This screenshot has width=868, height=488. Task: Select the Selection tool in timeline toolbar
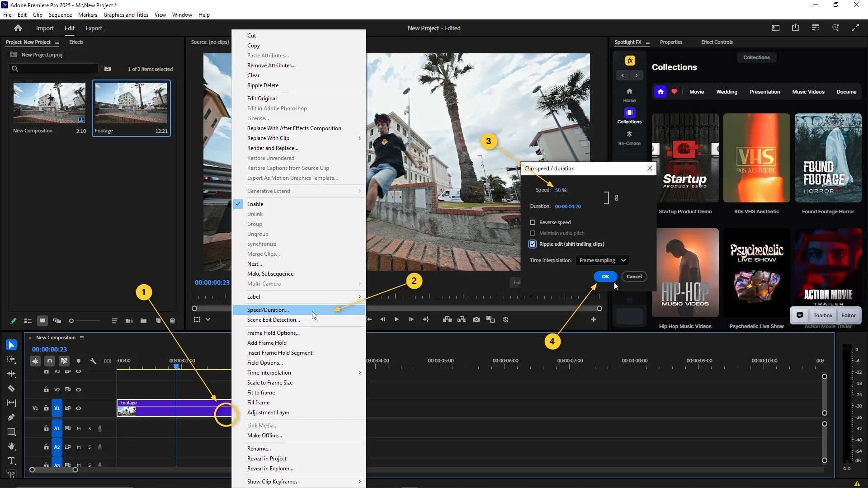[11, 345]
